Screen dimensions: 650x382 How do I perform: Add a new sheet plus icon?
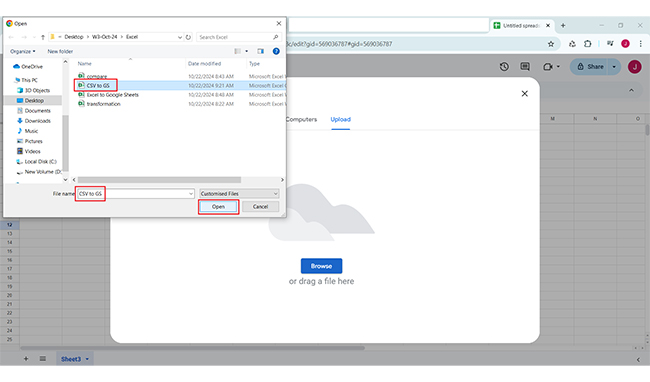click(x=26, y=359)
